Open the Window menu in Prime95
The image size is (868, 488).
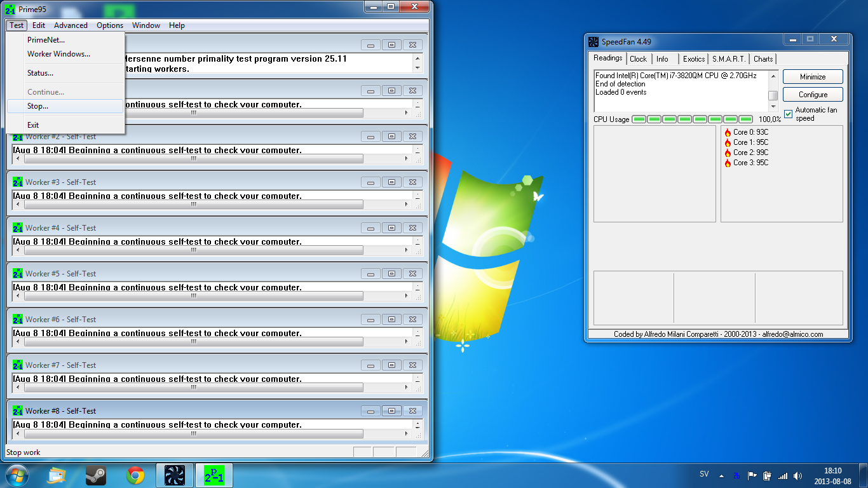(x=146, y=25)
